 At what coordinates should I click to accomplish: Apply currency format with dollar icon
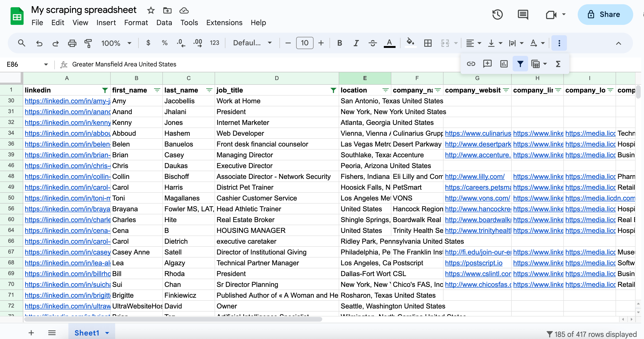148,43
